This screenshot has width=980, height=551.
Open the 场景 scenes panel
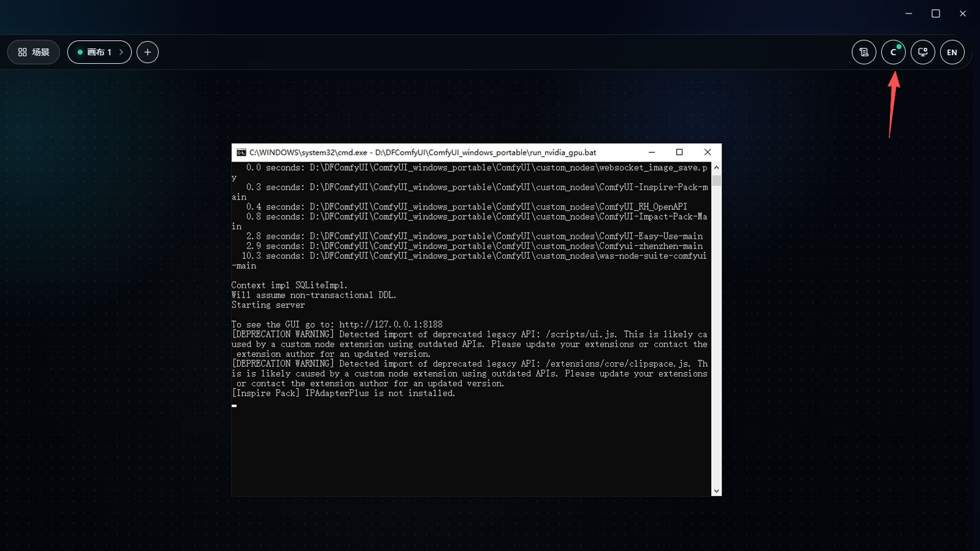point(34,52)
